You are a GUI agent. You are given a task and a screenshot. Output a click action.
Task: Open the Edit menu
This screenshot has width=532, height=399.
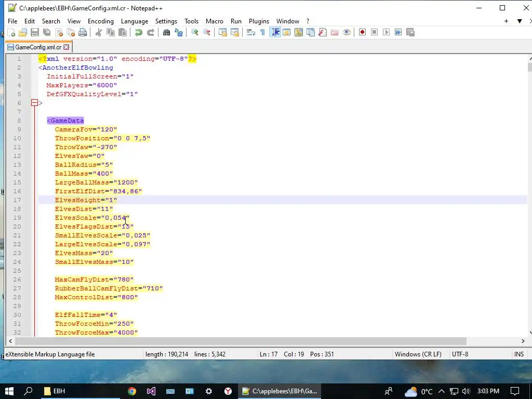(30, 21)
